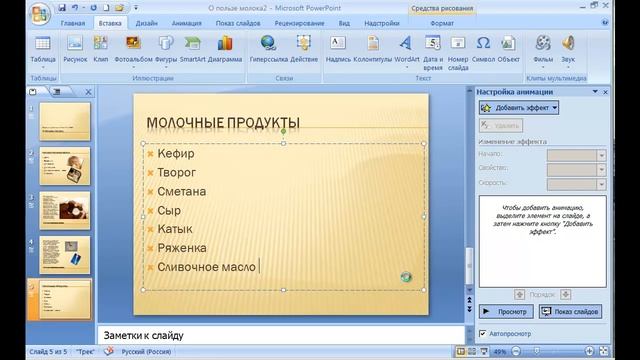Close the Настройка анимации pane
The image size is (640, 360).
pos(606,92)
